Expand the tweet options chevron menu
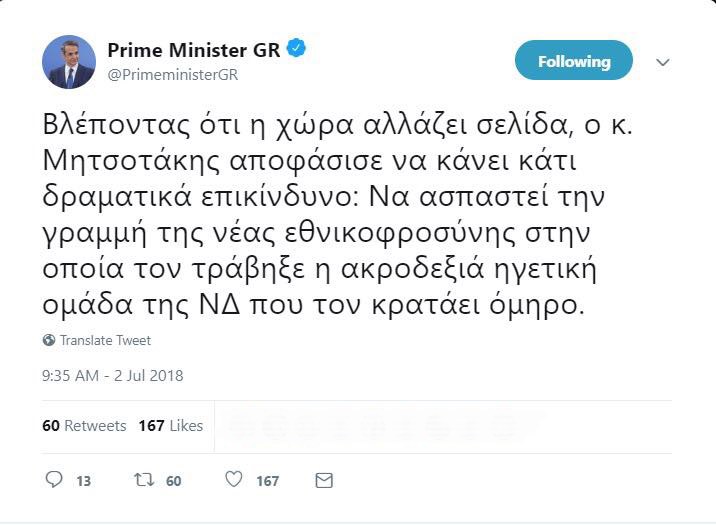 coord(662,62)
